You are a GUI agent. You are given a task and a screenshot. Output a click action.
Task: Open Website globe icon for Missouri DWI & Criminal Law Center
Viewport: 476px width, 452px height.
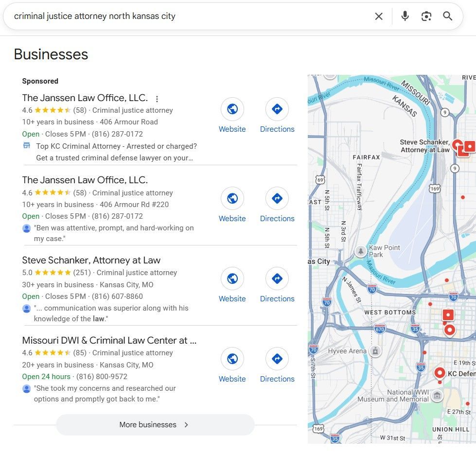[x=232, y=359]
